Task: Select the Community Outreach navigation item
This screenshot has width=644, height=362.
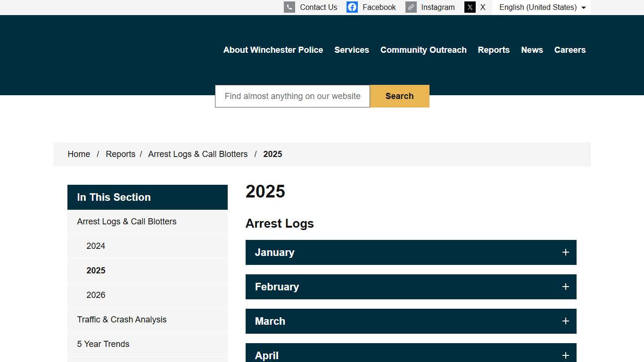Action: 423,49
